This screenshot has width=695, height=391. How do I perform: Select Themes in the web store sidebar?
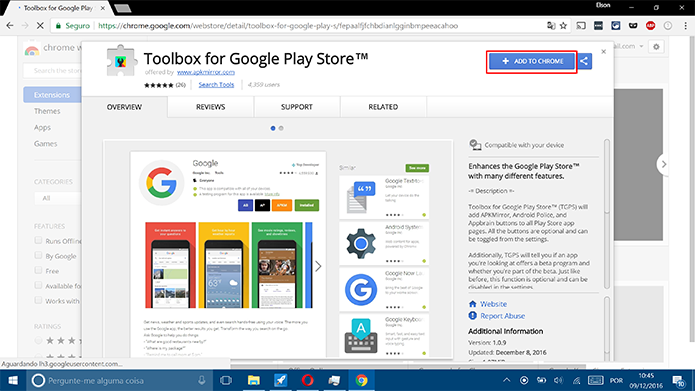point(47,111)
